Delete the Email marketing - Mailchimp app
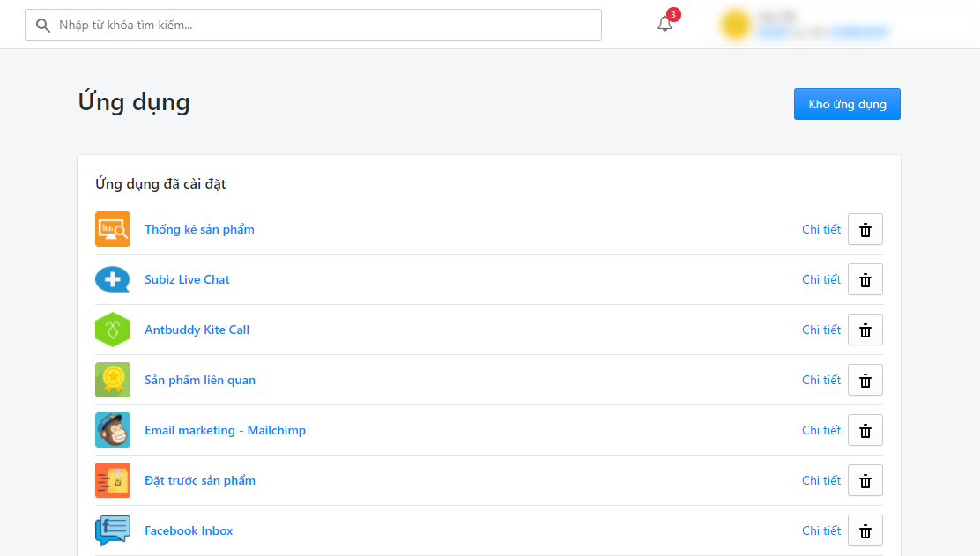 pyautogui.click(x=865, y=430)
